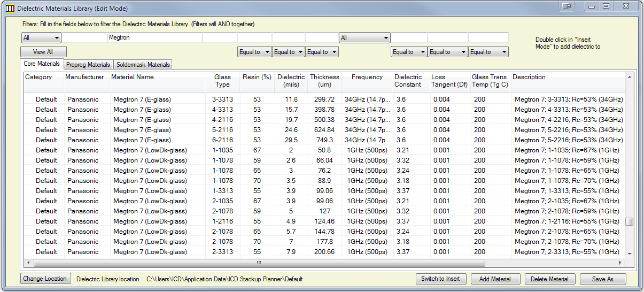The height and width of the screenshot is (292, 644).
Task: Click the thickness cell 624.84
Action: (324, 129)
